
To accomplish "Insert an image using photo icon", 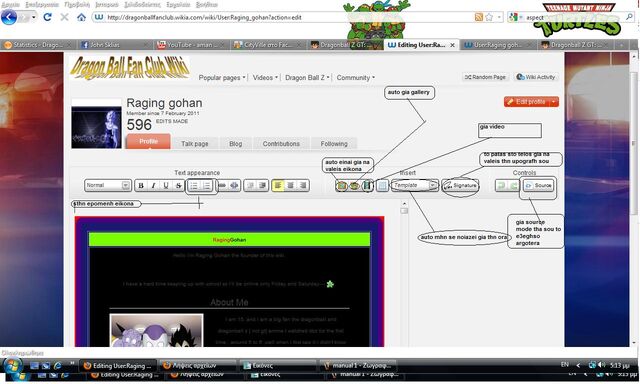I will click(342, 186).
